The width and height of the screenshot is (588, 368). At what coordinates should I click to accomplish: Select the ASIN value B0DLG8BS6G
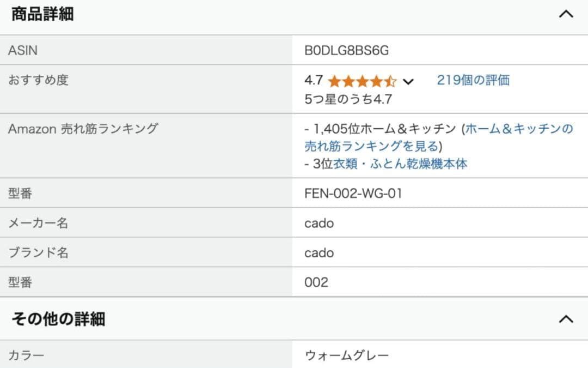[347, 51]
